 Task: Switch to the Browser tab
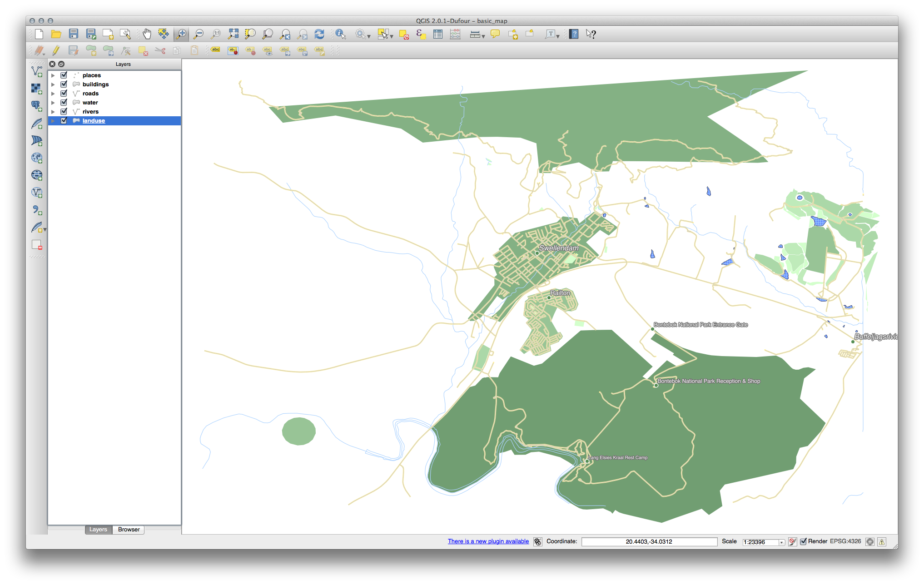(129, 530)
